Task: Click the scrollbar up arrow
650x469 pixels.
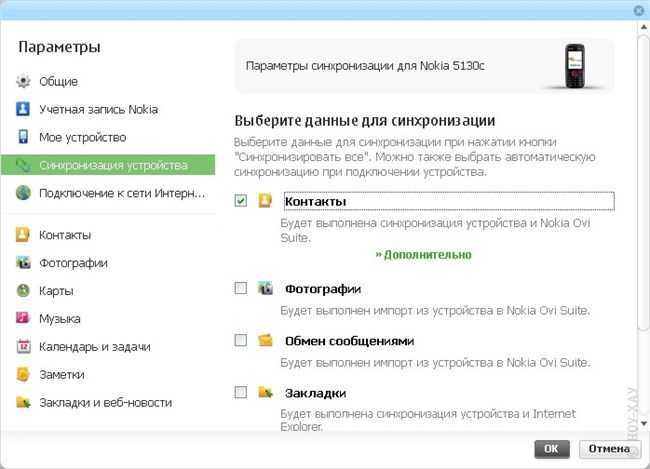Action: [x=644, y=27]
